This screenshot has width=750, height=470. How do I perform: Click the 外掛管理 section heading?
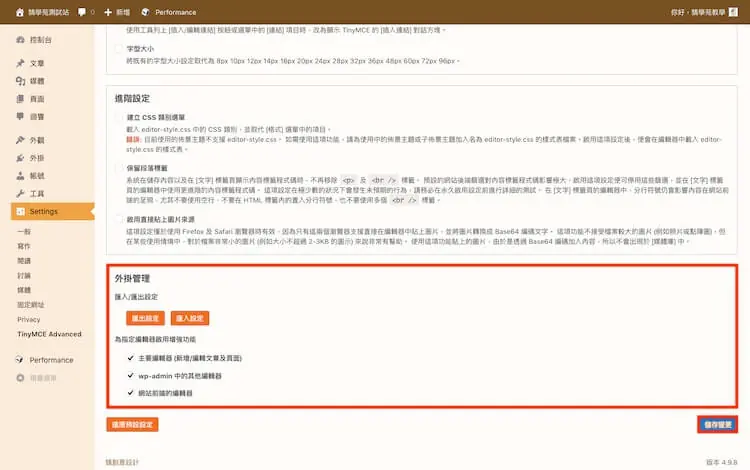[132, 278]
